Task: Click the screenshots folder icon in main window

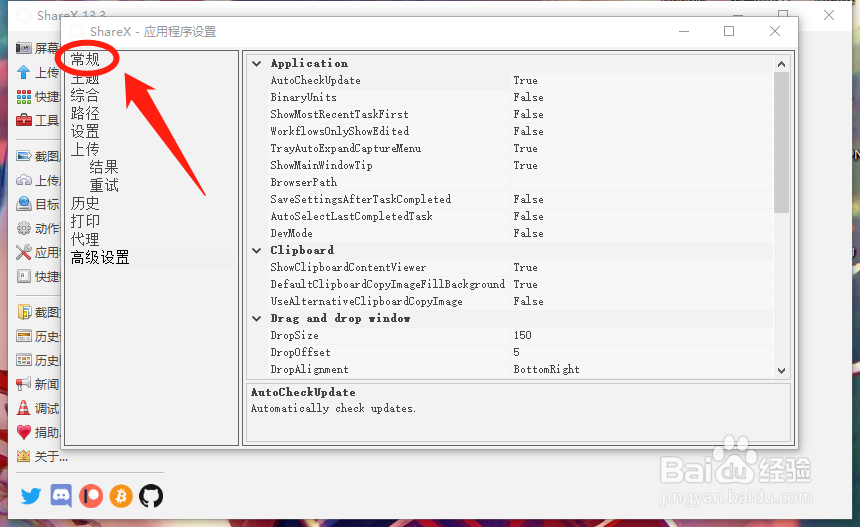Action: coord(24,311)
